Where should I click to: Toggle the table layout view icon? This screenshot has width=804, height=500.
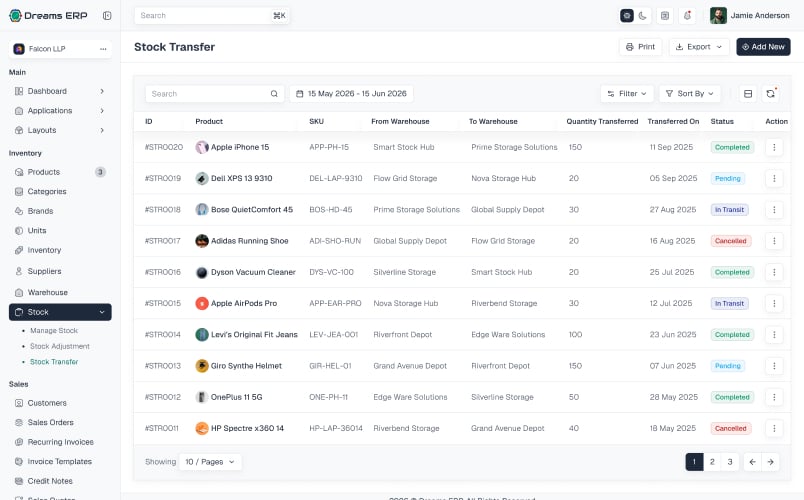point(748,93)
